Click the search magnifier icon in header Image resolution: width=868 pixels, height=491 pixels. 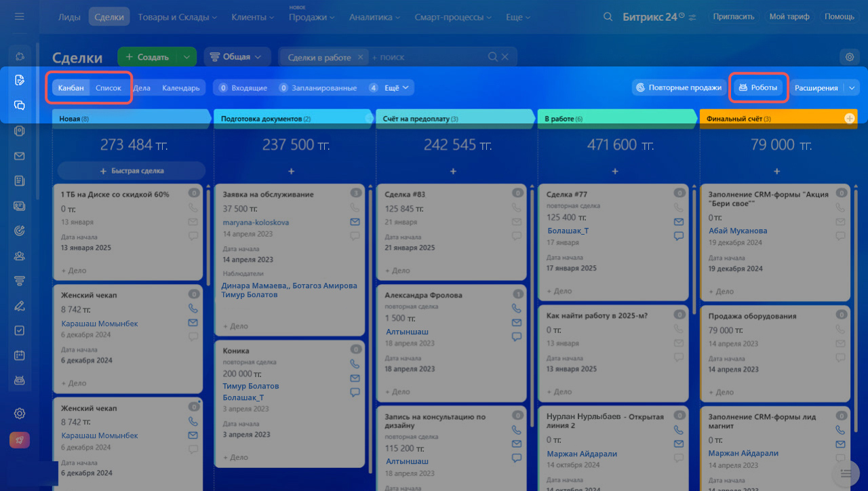pyautogui.click(x=608, y=17)
